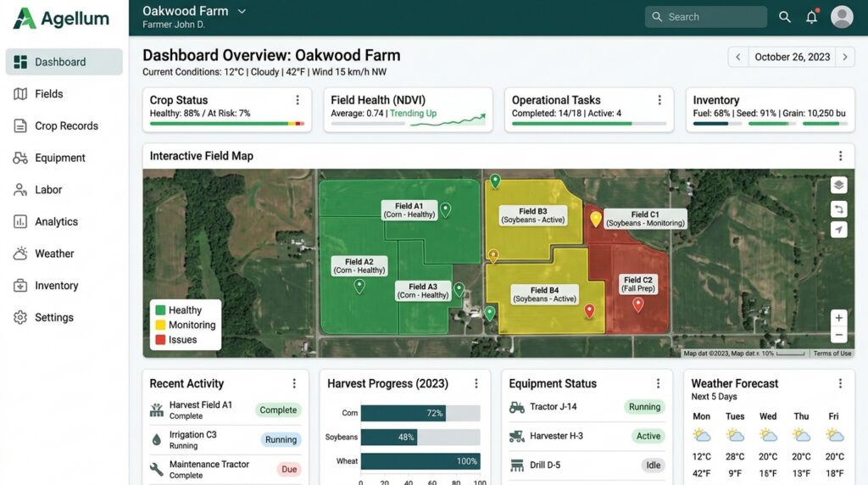Go to the next date
This screenshot has height=485, width=868.
click(x=844, y=58)
